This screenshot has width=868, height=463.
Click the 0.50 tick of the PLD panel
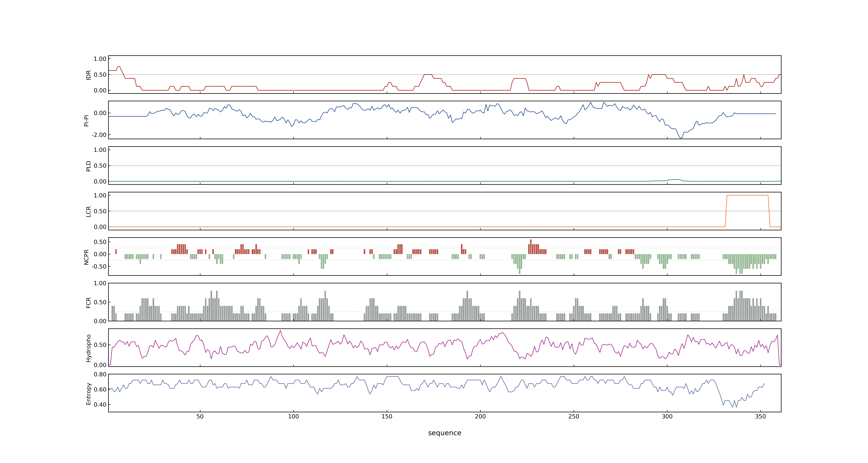click(x=100, y=166)
